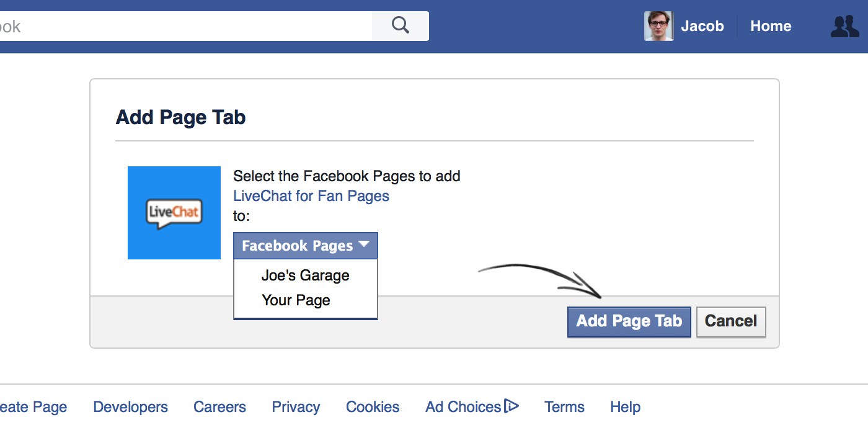Visit the Careers footer link
This screenshot has height=448, width=868.
pos(219,407)
